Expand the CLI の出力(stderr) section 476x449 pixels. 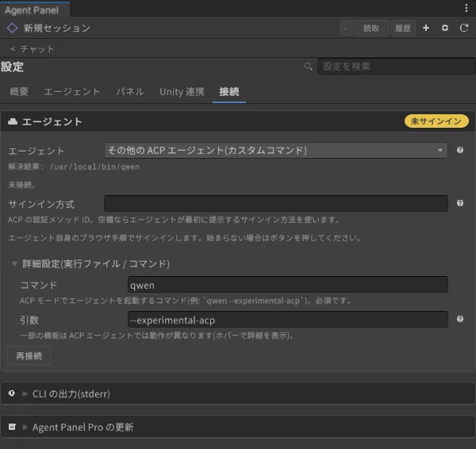click(x=25, y=393)
